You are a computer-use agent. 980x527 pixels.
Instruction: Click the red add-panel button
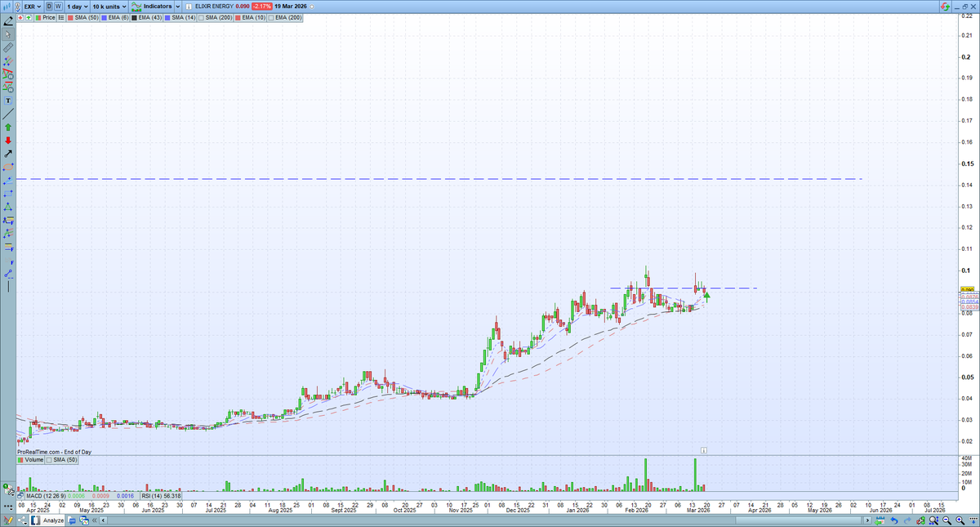[20, 18]
